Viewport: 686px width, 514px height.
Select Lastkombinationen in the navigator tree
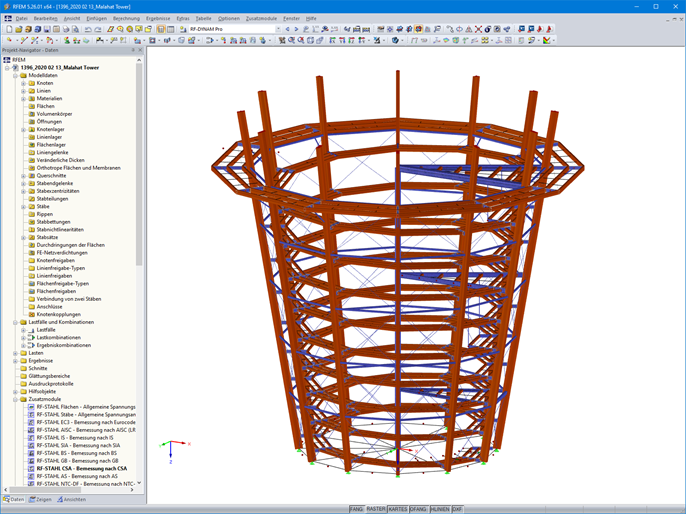(x=58, y=338)
